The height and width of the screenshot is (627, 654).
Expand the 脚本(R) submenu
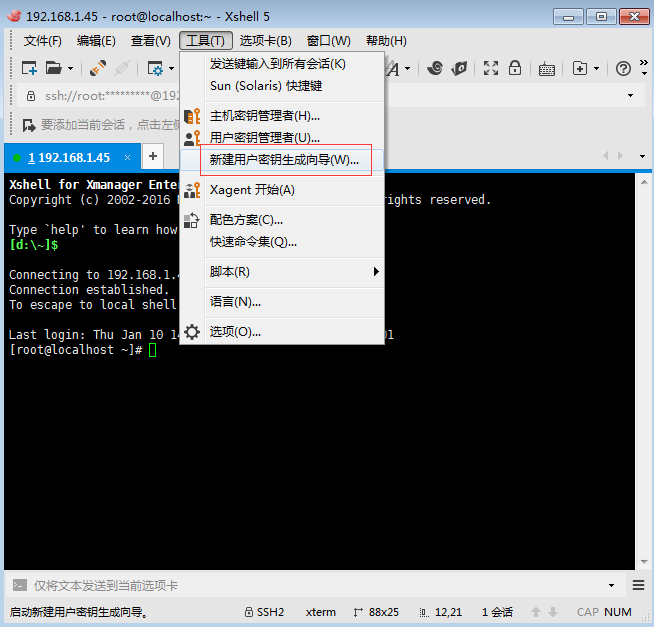pyautogui.click(x=282, y=272)
